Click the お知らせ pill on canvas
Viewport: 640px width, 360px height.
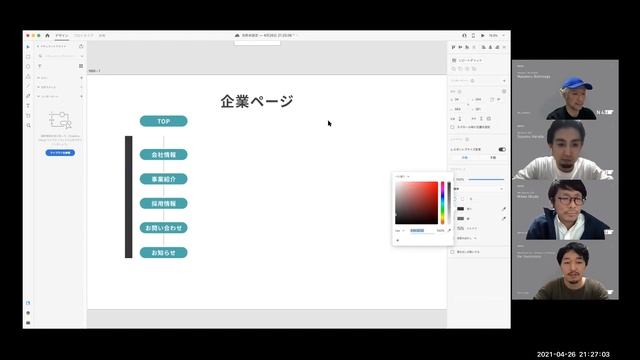pos(164,253)
